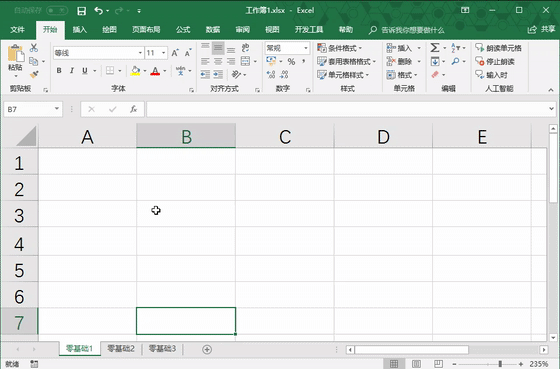This screenshot has height=369, width=560.
Task: Click the insert function fx icon
Action: (x=134, y=109)
